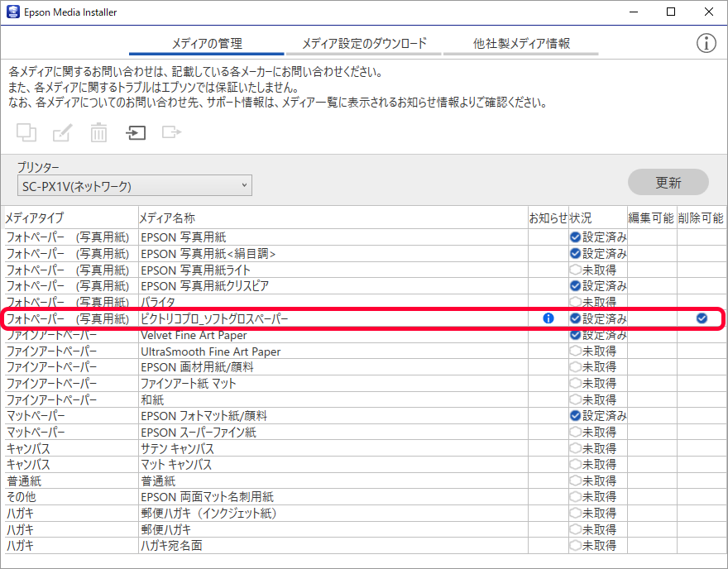The height and width of the screenshot is (569, 728).
Task: Click the Epson Media Installer title bar icon
Action: click(12, 12)
